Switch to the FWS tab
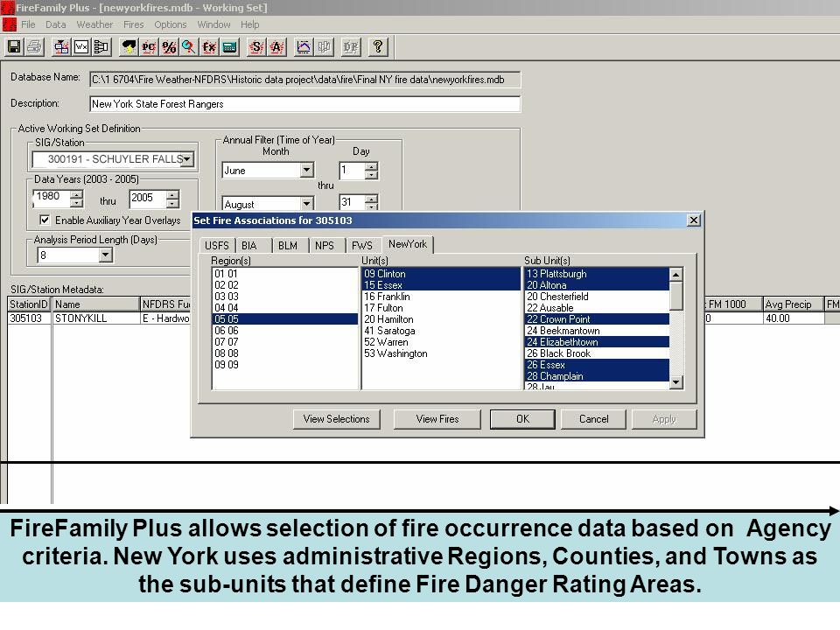Viewport: 840px width, 630px height. click(362, 245)
